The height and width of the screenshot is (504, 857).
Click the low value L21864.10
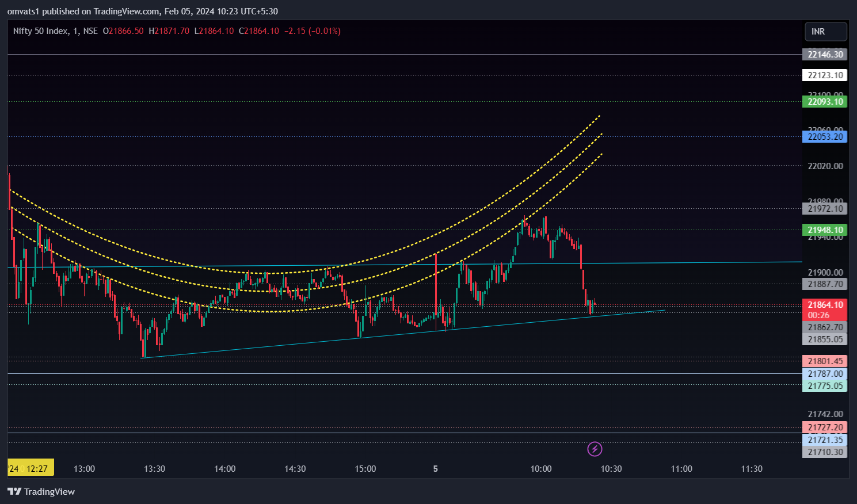point(214,31)
